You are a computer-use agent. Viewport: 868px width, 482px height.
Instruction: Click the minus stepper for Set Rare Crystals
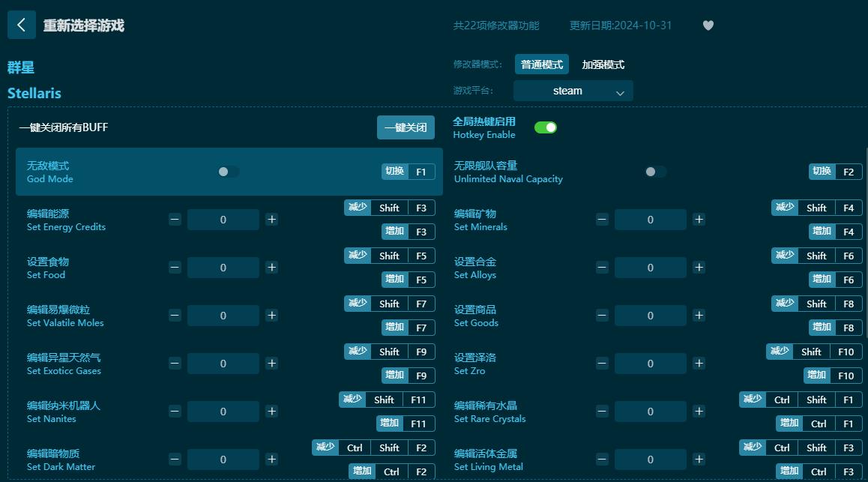601,412
